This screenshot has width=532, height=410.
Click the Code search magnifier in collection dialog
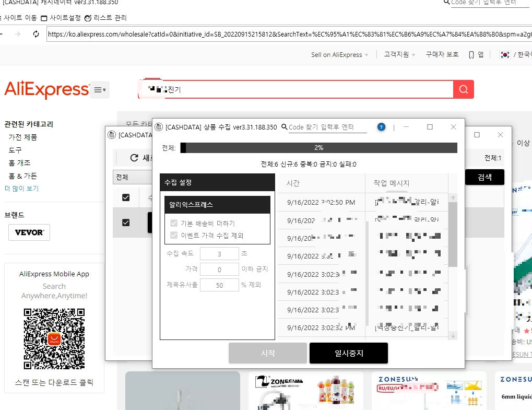285,127
